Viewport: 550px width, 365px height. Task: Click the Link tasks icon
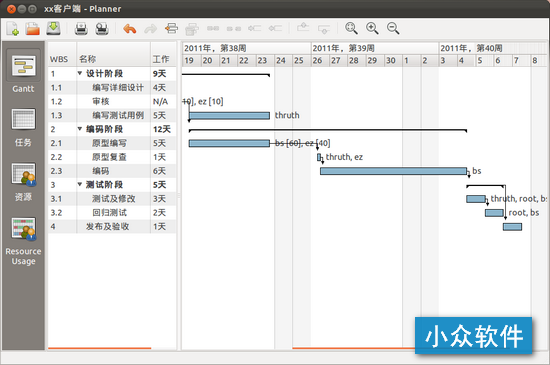tap(213, 28)
